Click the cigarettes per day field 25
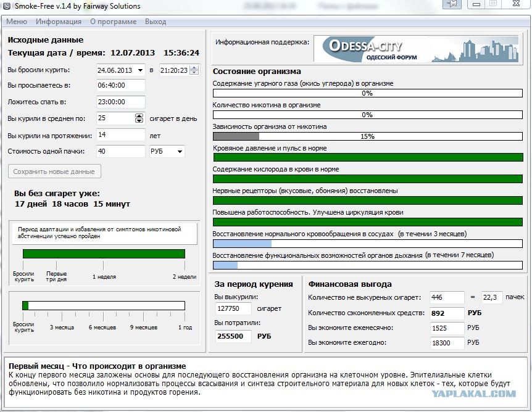This screenshot has width=532, height=412. (115, 118)
